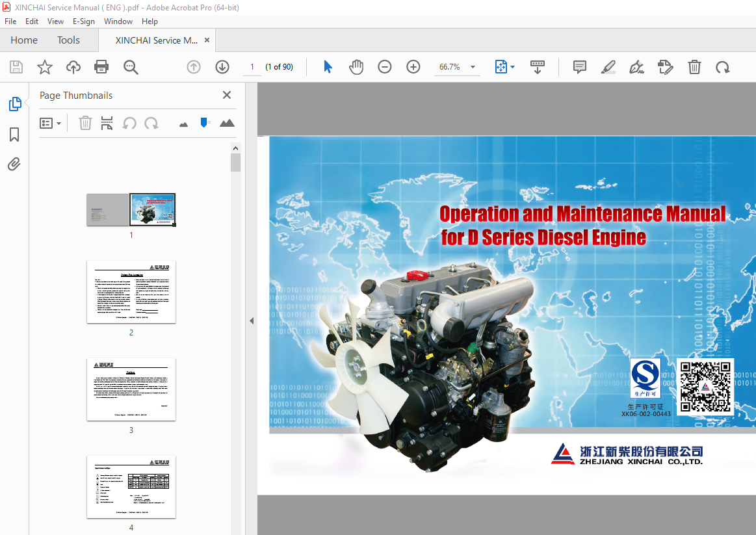
Task: Click the scrolling mode keyboard-arrow icon
Action: (537, 67)
